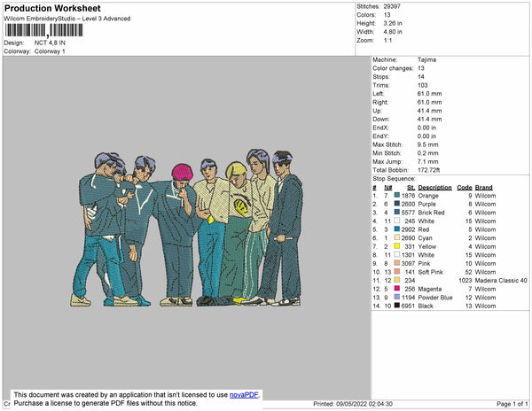Click the Soft Pink thread swatch

pos(397,272)
